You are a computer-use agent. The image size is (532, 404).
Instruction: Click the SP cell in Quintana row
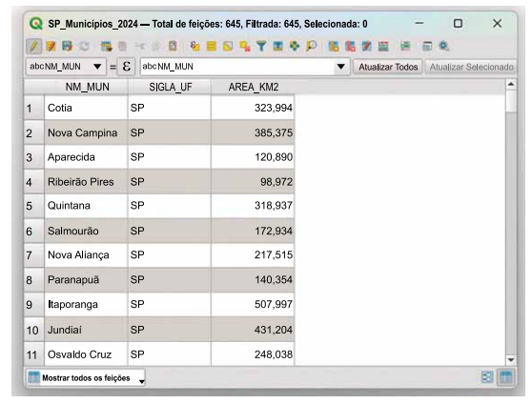(170, 206)
